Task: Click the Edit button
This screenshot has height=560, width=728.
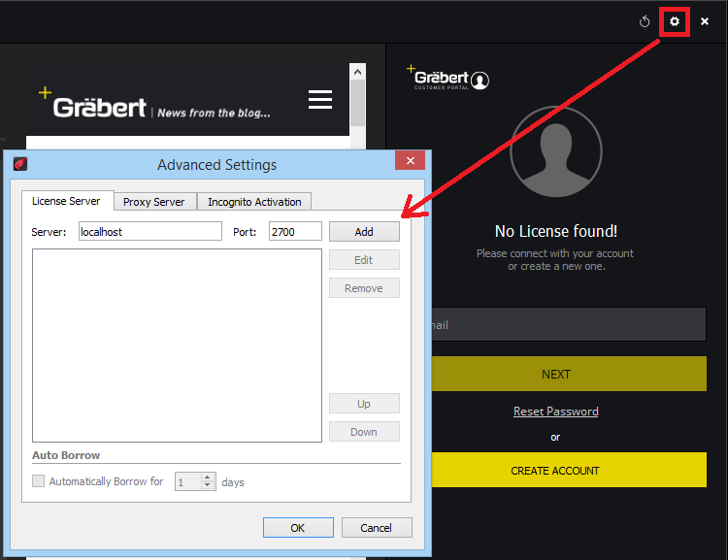Action: 364,260
